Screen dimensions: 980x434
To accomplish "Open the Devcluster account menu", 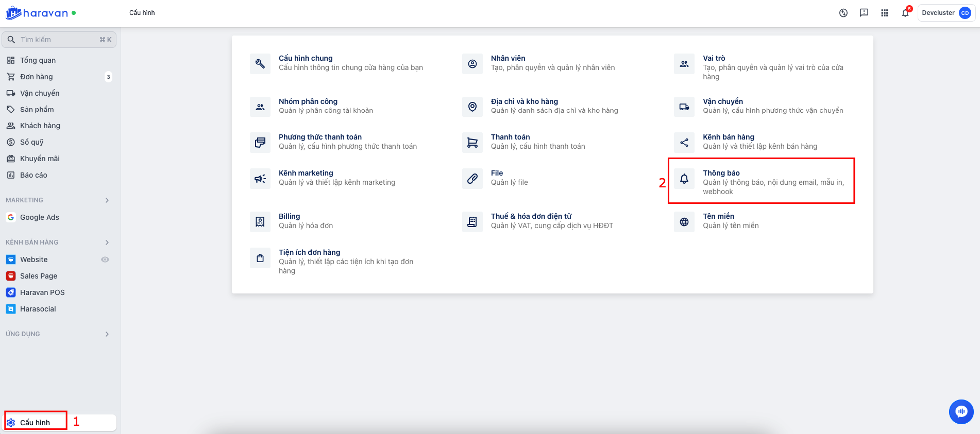I will click(946, 13).
